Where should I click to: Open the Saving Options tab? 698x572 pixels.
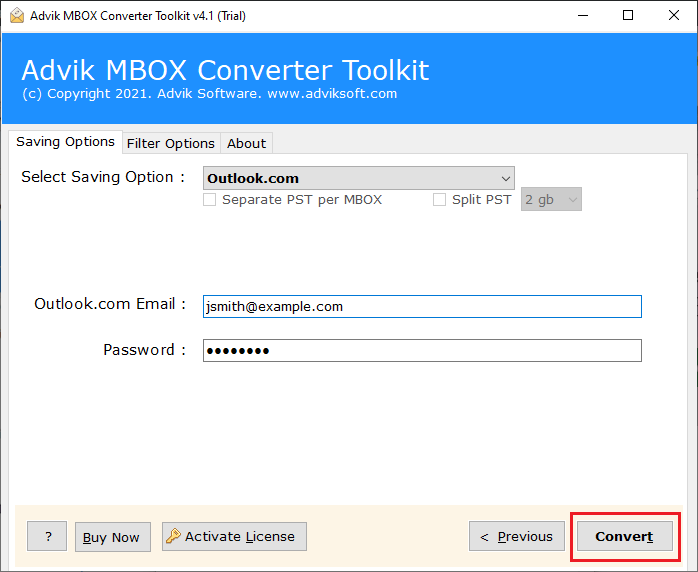click(65, 142)
